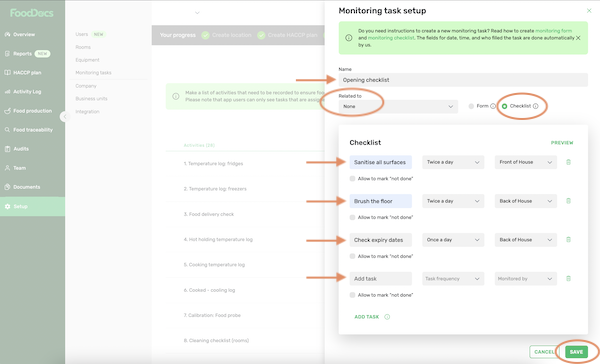Delete the Brush the floor task
600x364 pixels.
coord(568,201)
